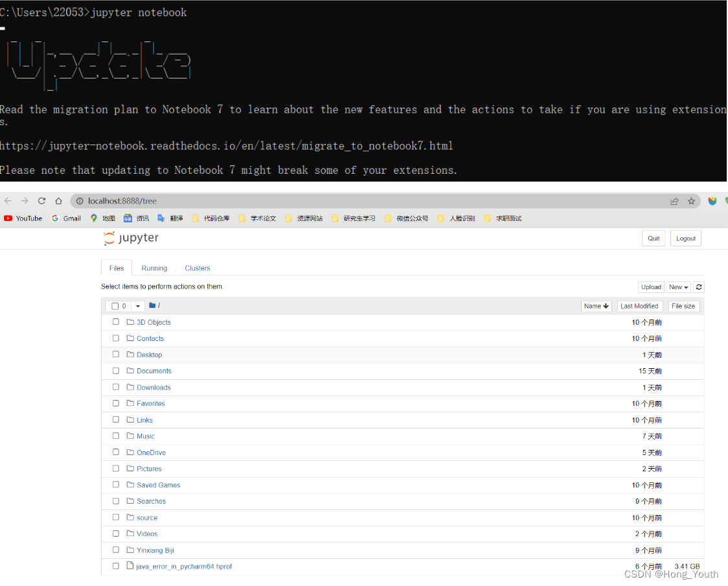
Task: Check the 3D Objects folder checkbox
Action: pos(116,322)
